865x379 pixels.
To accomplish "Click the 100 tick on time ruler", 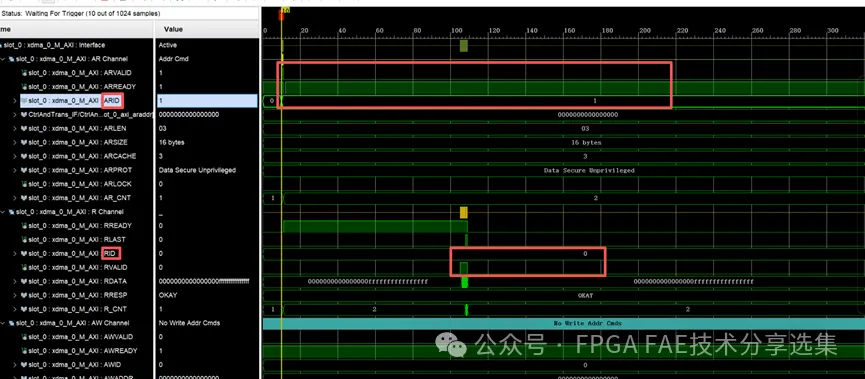I will point(456,30).
